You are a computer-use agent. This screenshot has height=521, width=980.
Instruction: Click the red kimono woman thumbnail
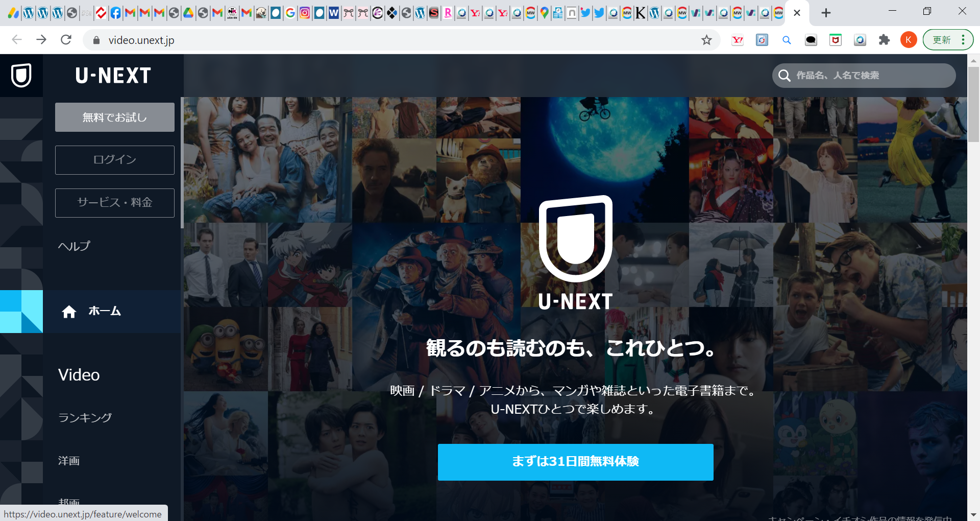click(x=731, y=180)
